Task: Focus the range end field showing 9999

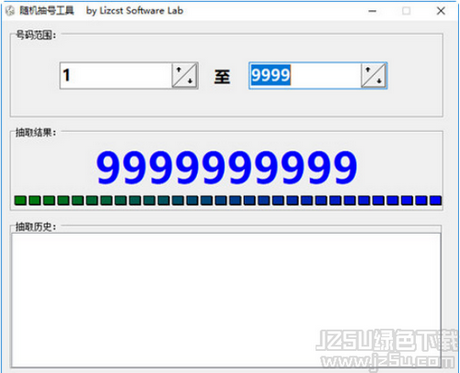Action: 305,75
